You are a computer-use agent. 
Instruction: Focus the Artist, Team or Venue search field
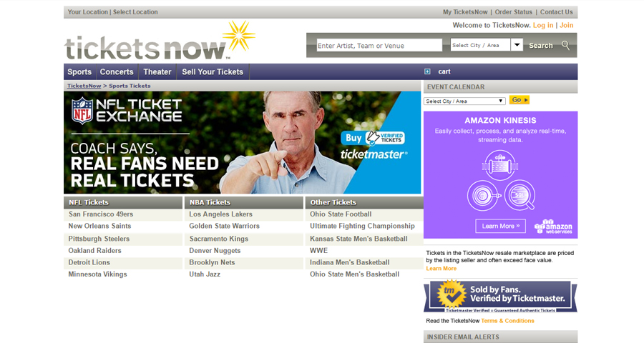point(379,46)
